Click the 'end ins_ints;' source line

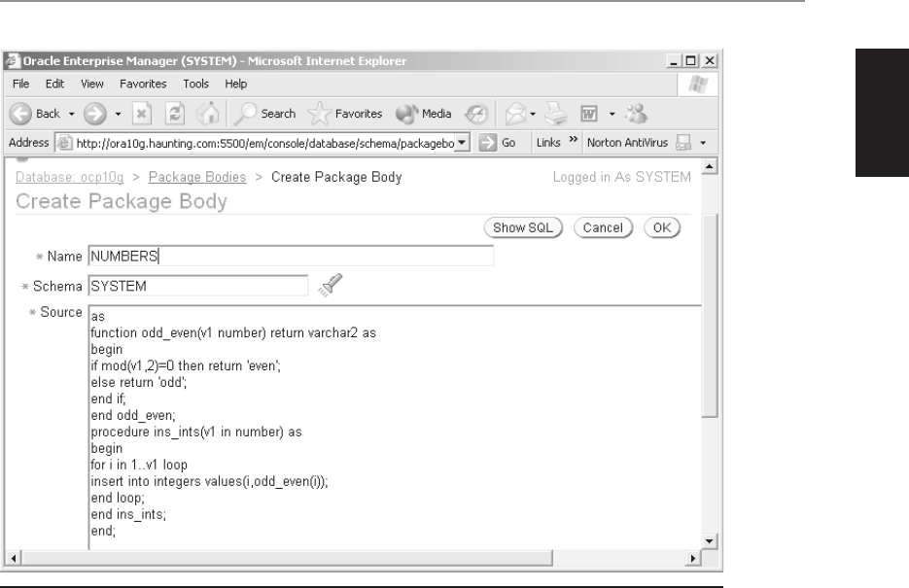coord(128,514)
